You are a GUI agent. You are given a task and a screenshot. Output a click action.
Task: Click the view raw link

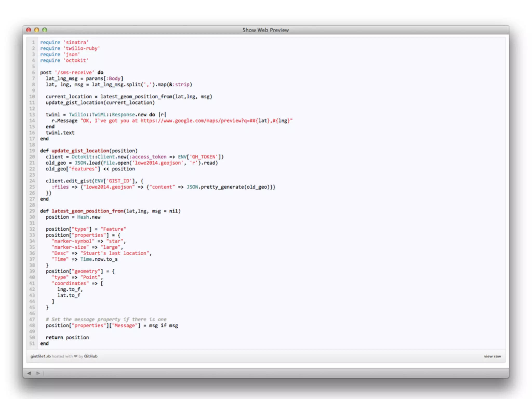click(492, 356)
